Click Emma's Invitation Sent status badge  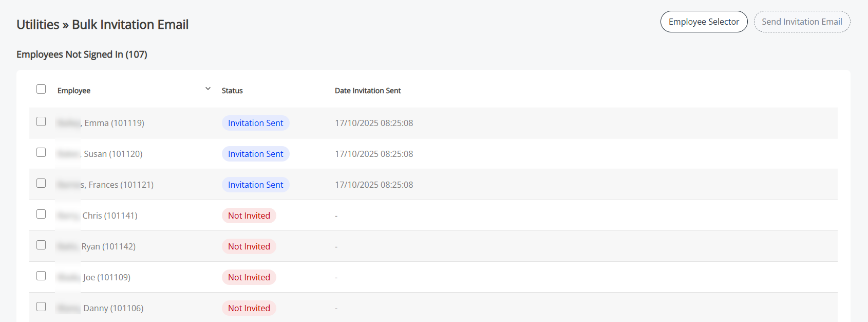255,123
